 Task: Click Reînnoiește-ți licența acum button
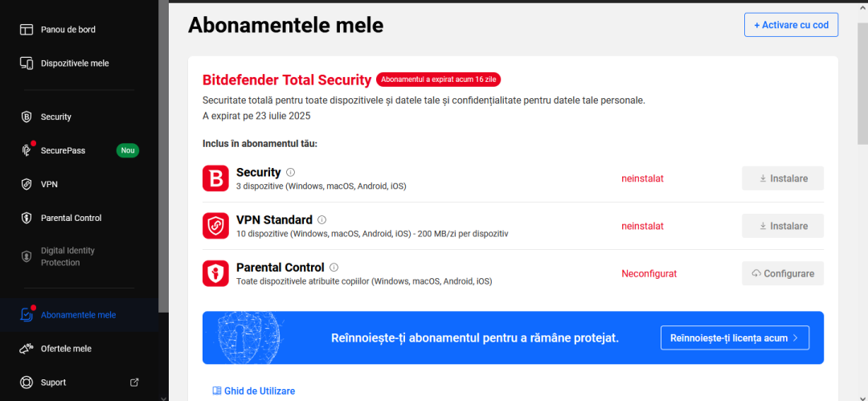pos(735,338)
